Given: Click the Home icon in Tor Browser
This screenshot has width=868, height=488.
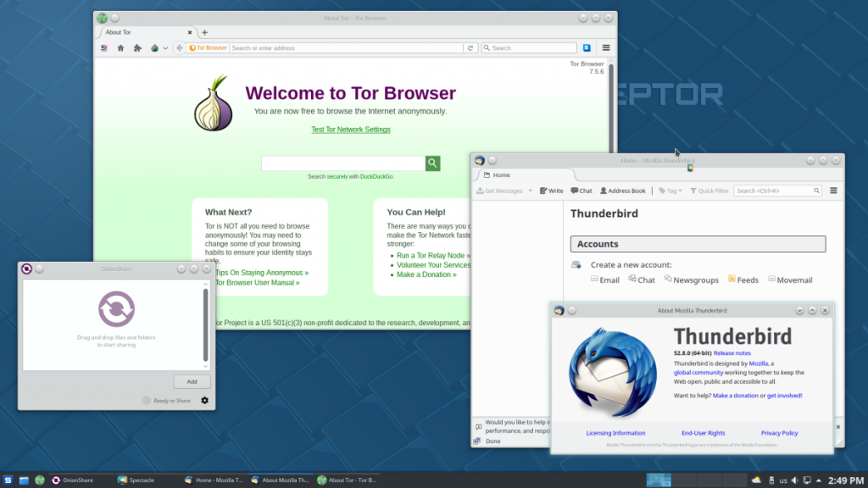Looking at the screenshot, I should [x=120, y=48].
